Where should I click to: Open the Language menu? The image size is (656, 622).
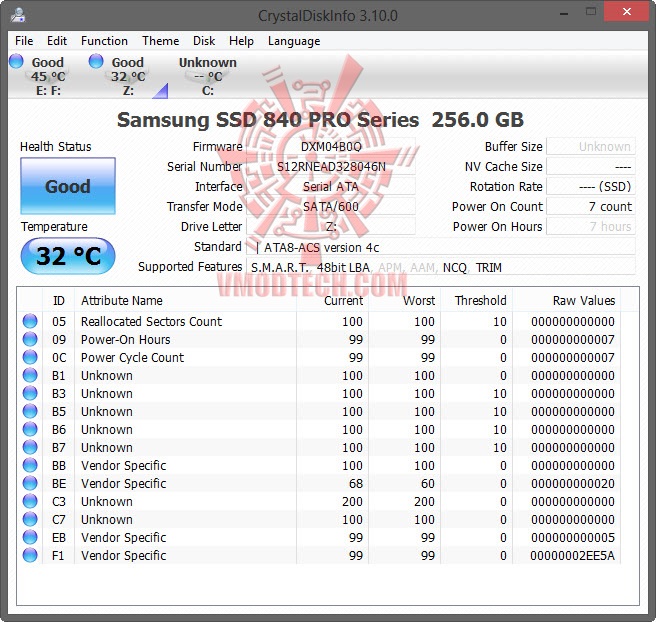294,41
